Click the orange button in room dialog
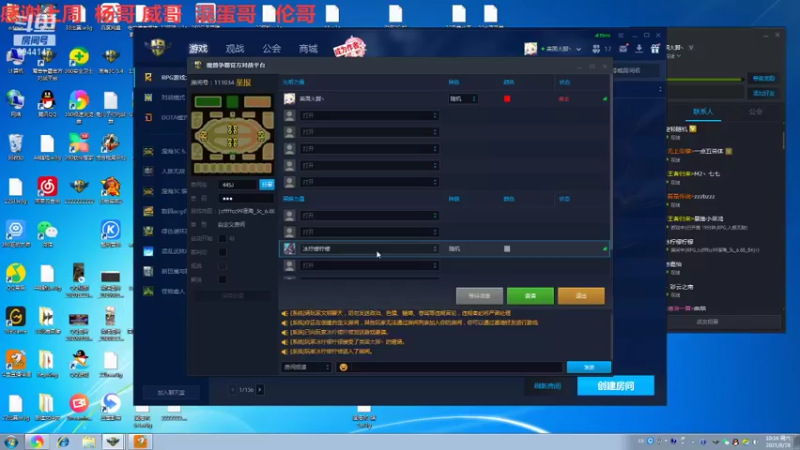Viewport: 800px width, 450px height. (x=581, y=295)
